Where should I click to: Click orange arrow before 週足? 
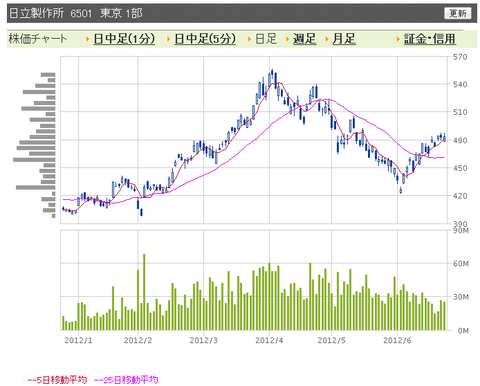tap(287, 39)
